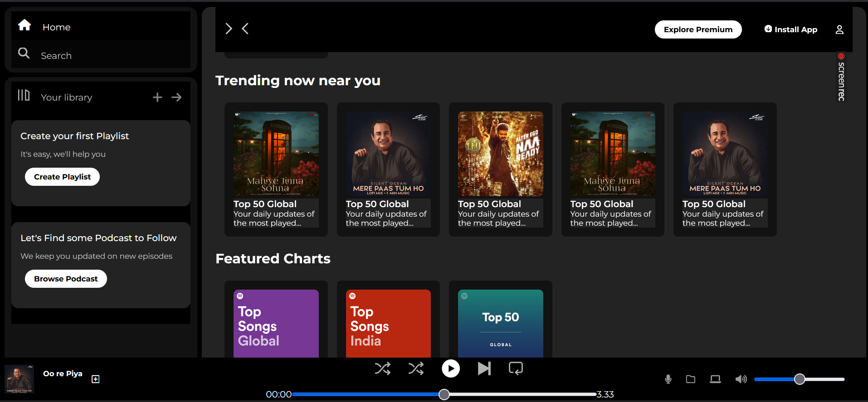Click the Search magnifier icon
Viewport: 868px width, 402px height.
[24, 53]
